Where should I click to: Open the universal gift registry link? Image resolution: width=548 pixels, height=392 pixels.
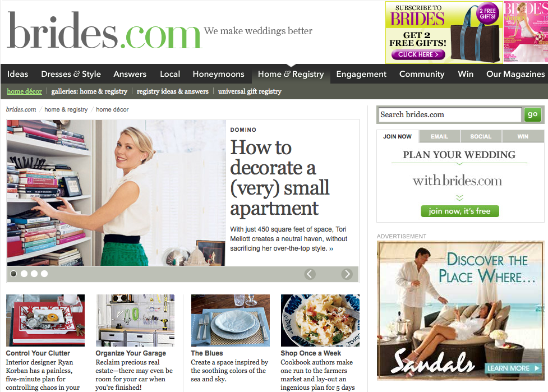pyautogui.click(x=250, y=91)
